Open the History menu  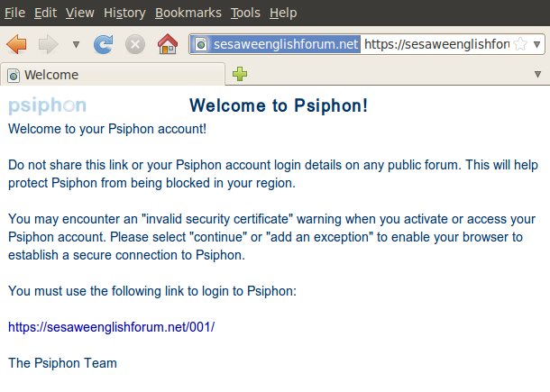pyautogui.click(x=124, y=14)
